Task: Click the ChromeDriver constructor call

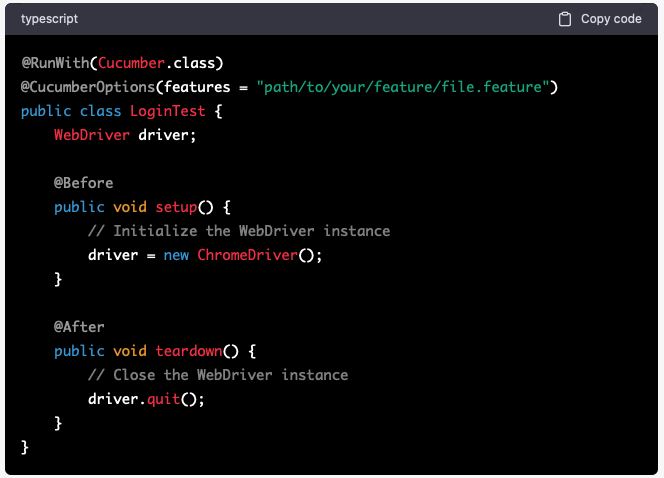Action: [246, 255]
